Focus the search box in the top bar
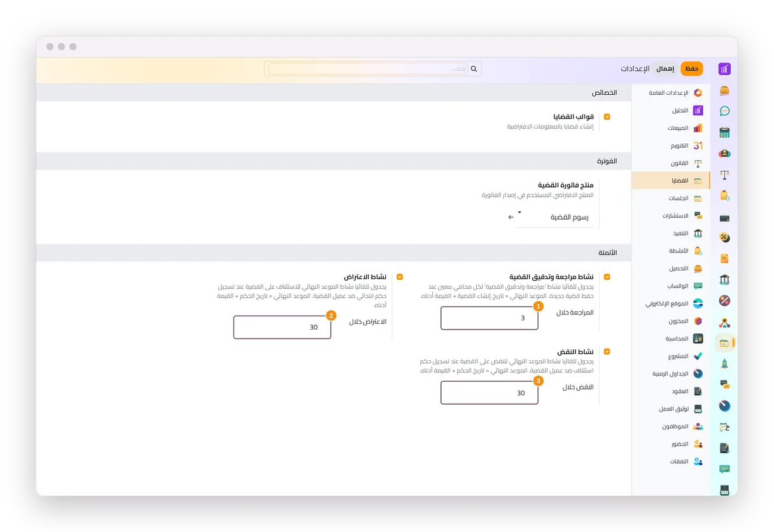Viewport: 774px width, 532px height. [368, 69]
